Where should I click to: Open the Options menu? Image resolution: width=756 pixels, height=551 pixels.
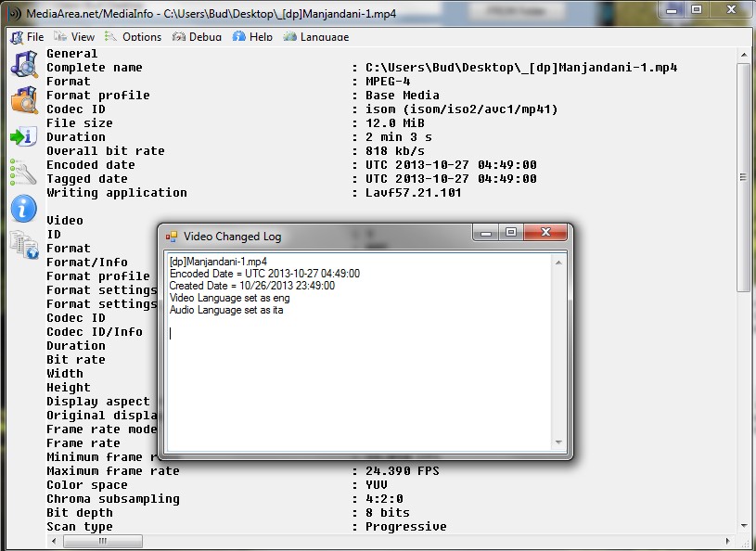(133, 36)
